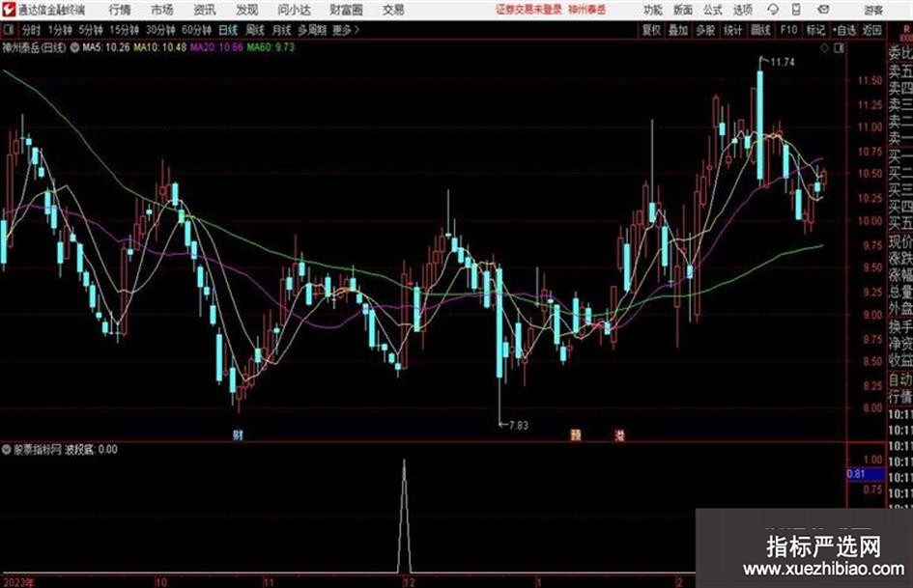Click the 神州泰岳(日线) chart title
Screen dimensions: 913x588
34,47
